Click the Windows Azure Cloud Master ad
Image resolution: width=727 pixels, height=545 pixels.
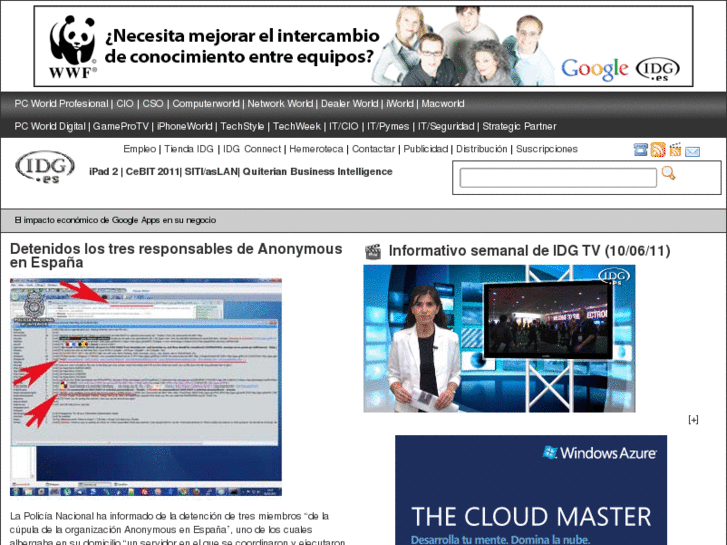pos(531,490)
